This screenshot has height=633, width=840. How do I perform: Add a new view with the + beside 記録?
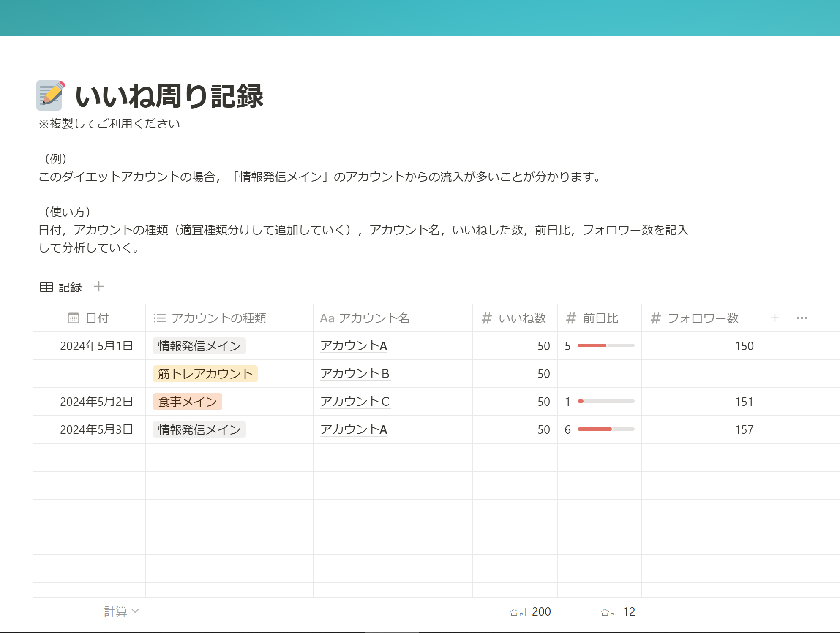pos(99,287)
